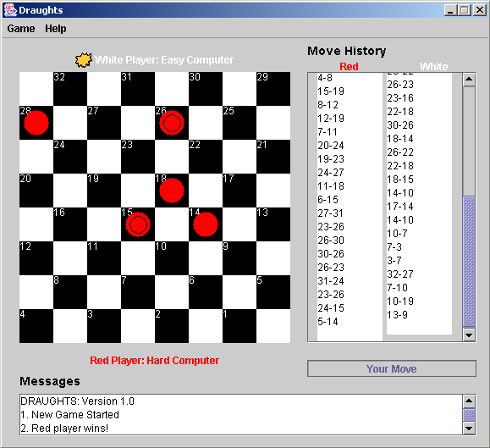Click empty board square 23
This screenshot has width=490, height=448.
(x=138, y=157)
